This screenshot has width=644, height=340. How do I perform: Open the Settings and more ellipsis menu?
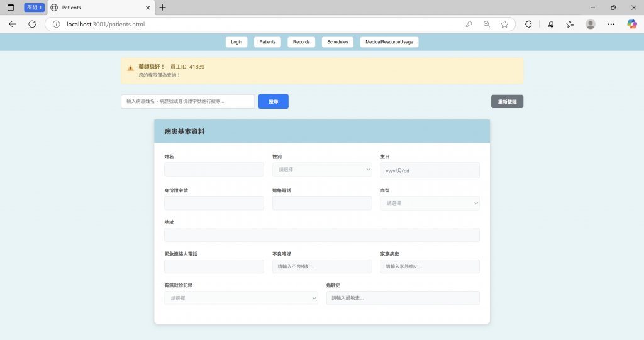click(x=611, y=25)
